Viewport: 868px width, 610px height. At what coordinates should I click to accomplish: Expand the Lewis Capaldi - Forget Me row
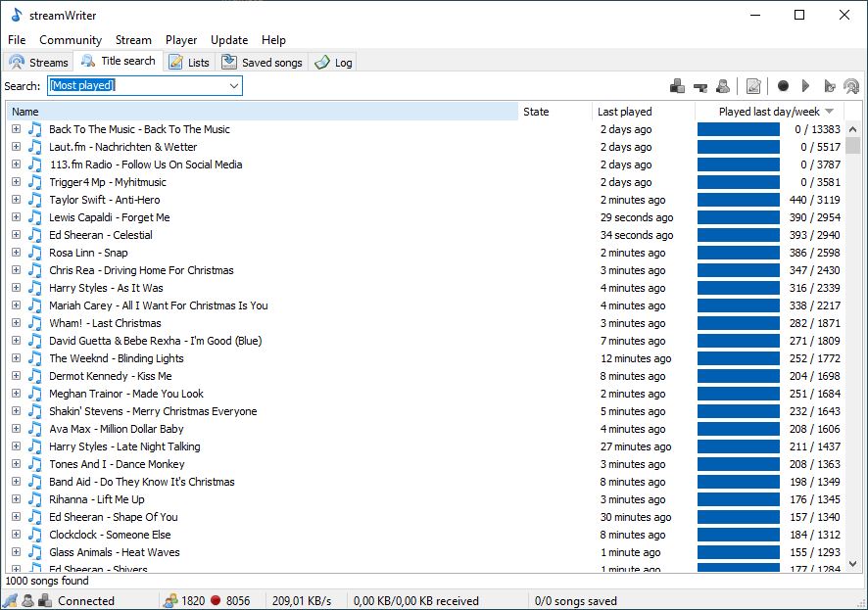pyautogui.click(x=16, y=217)
